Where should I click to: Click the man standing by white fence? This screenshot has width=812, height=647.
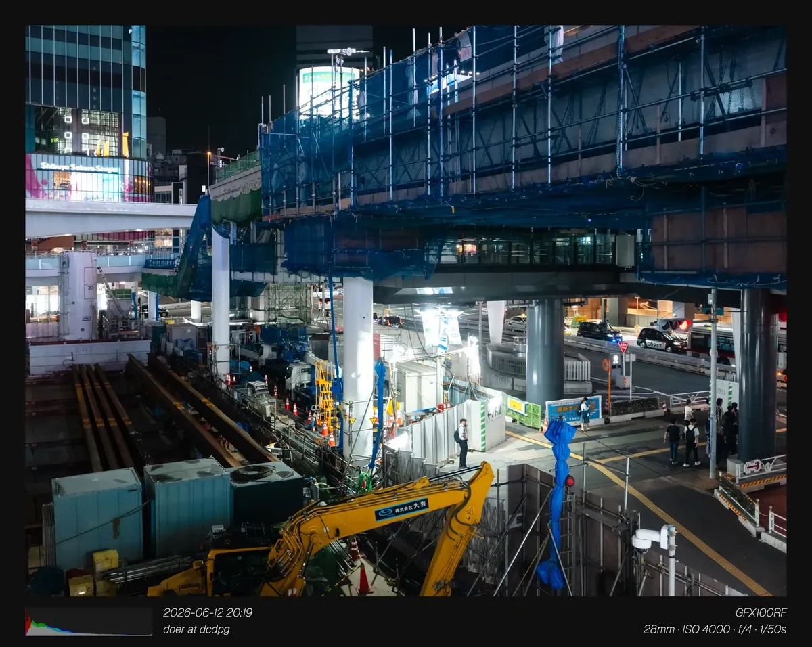[463, 443]
